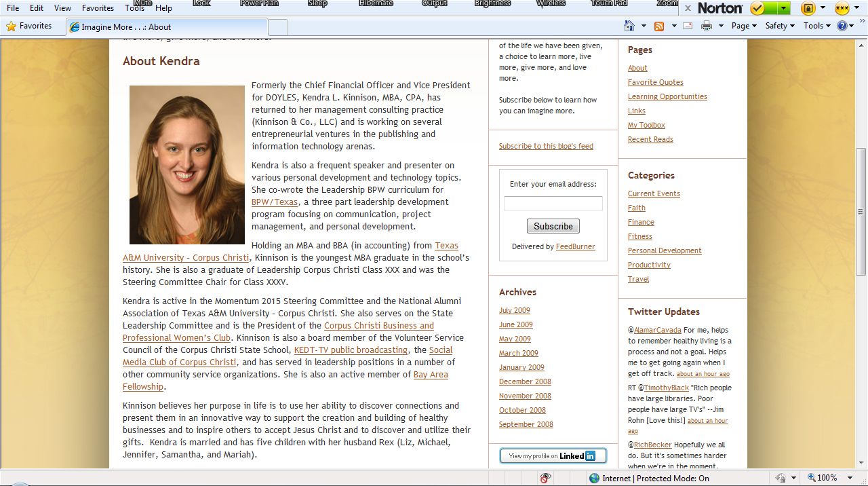Open the BPW/Texas link

[x=275, y=202]
